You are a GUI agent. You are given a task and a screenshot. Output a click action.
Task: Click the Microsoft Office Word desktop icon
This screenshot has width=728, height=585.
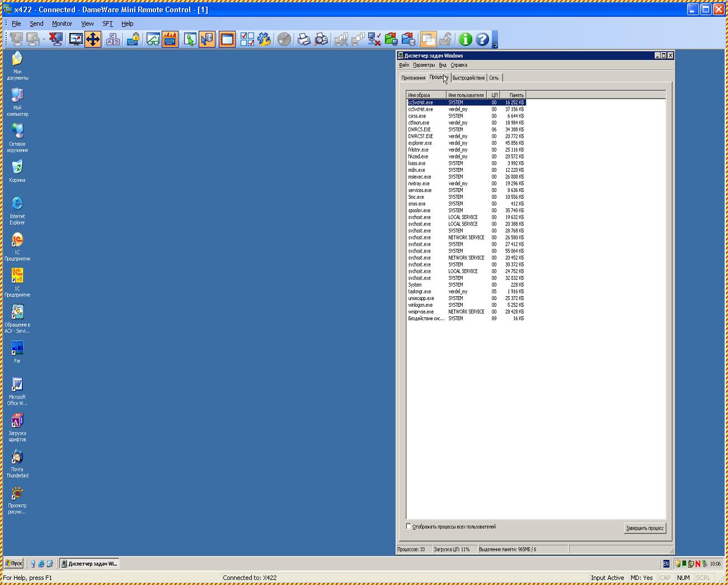17,391
